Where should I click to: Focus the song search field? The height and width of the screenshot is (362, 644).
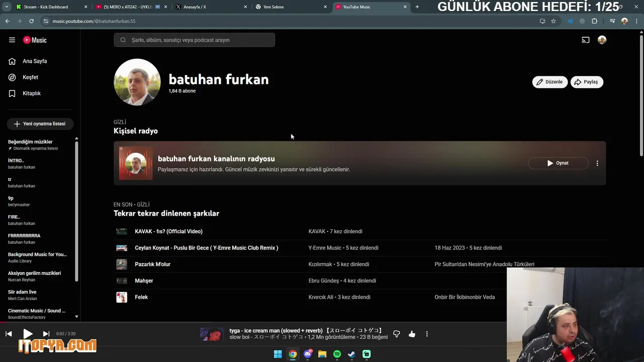coord(194,40)
